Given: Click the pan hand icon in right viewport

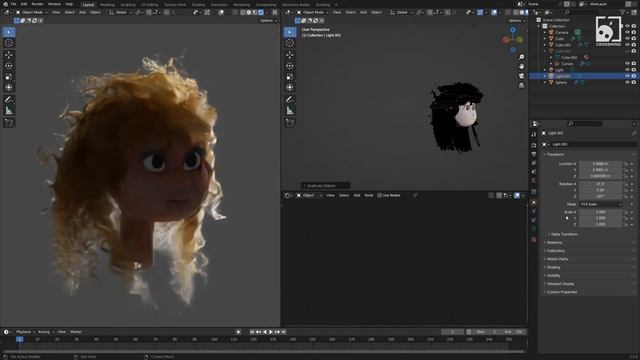Looking at the screenshot, I should tap(521, 67).
